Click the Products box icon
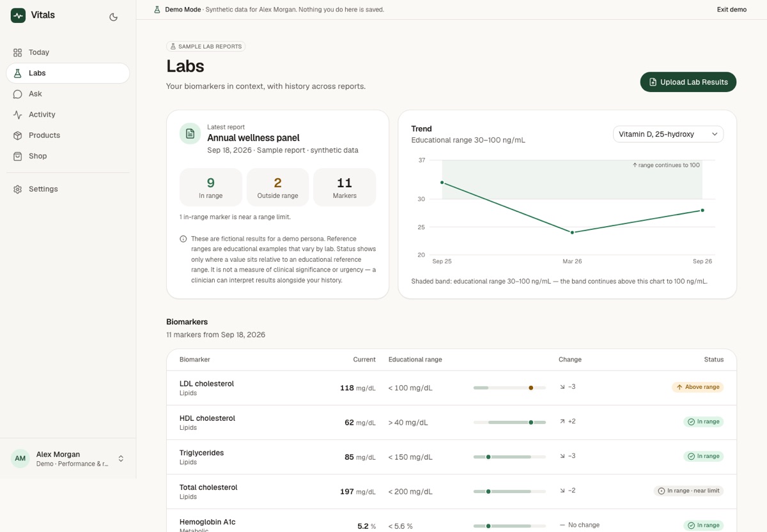Viewport: 767px width, 532px height. (18, 135)
